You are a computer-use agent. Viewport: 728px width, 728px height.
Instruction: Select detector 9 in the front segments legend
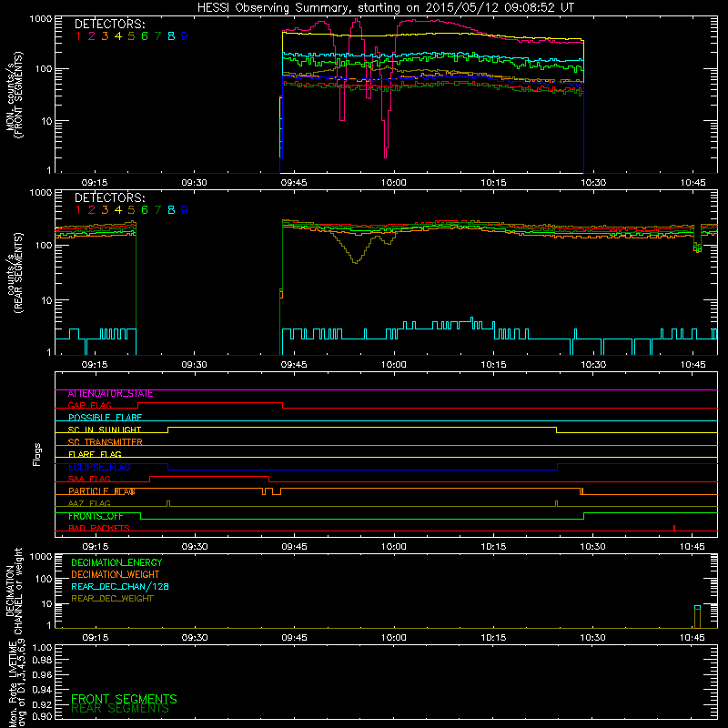(x=185, y=36)
